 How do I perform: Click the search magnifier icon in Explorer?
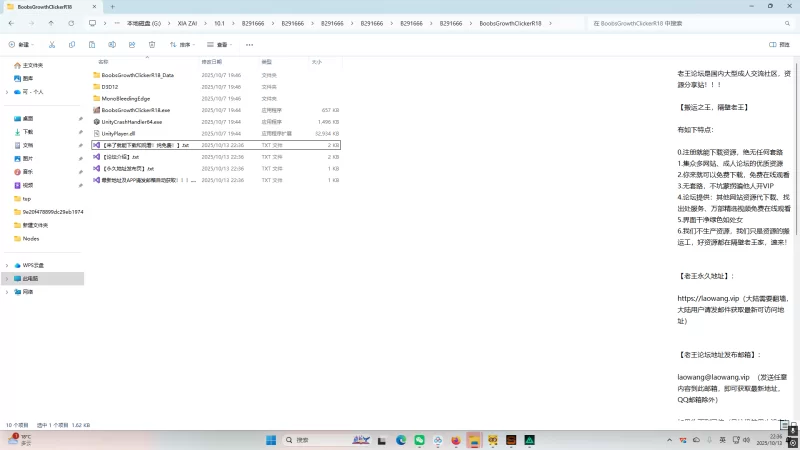tap(787, 23)
